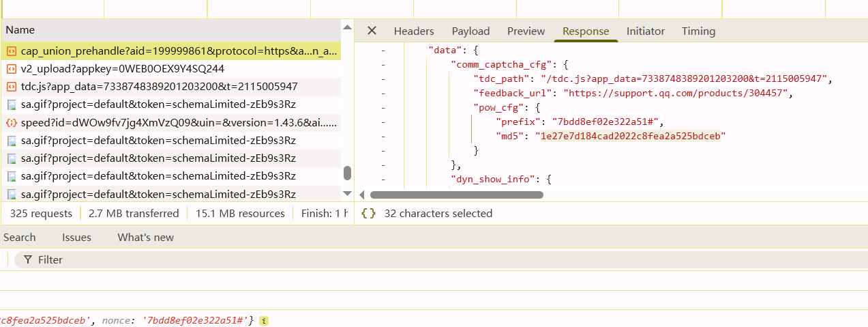Click the funnel icon beside Filter
The width and height of the screenshot is (868, 327).
click(27, 260)
